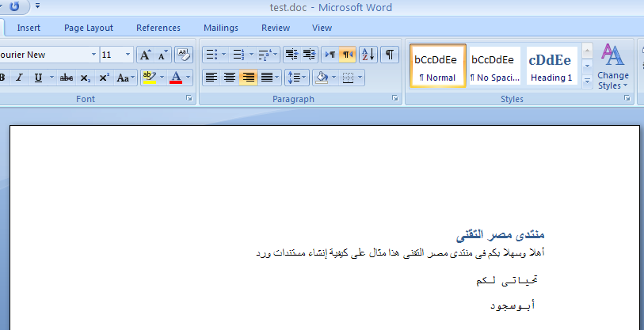
Task: Apply shading with the paint bucket
Action: coord(322,78)
